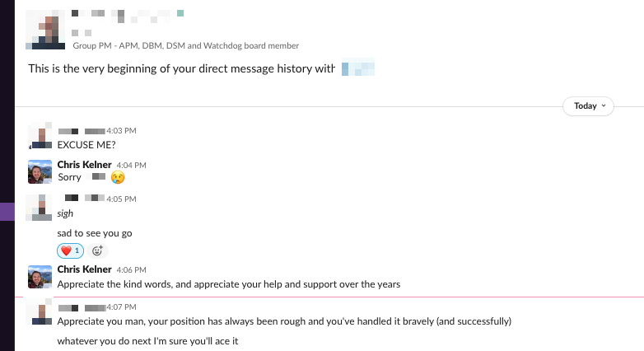Toggle the heart reaction on sad to see you go

point(70,250)
